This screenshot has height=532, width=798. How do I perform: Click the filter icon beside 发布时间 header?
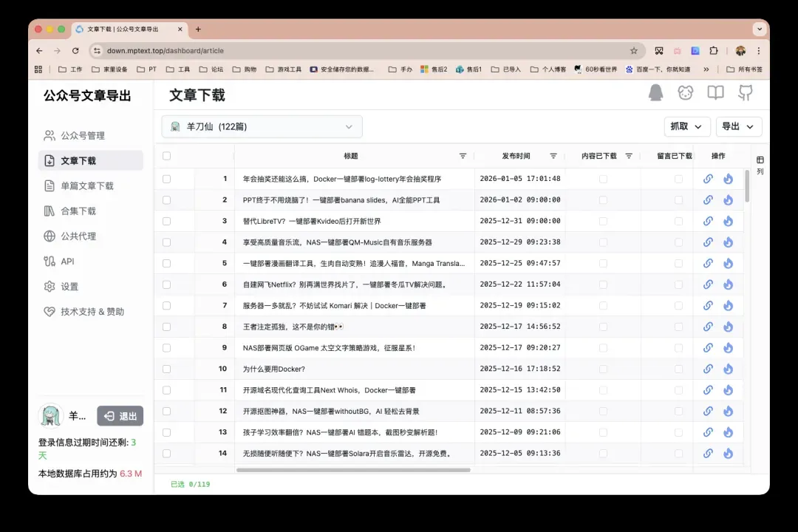(x=553, y=156)
